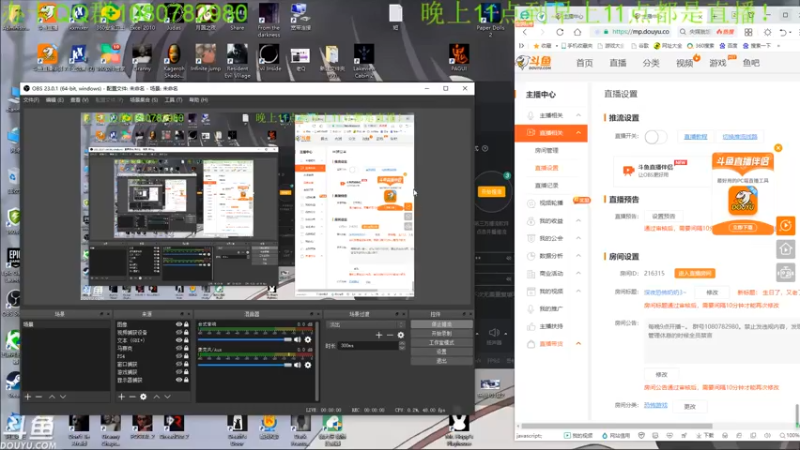The image size is (800, 450).
Task: Open the 场景集合(S) menu in OBS
Action: click(x=143, y=100)
